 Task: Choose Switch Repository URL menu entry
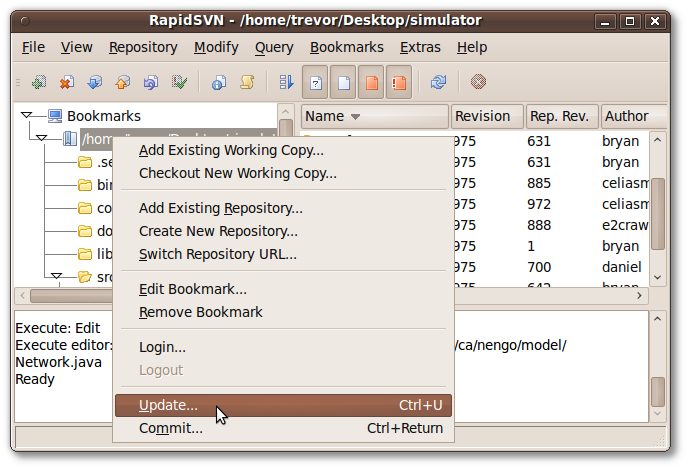pyautogui.click(x=283, y=254)
